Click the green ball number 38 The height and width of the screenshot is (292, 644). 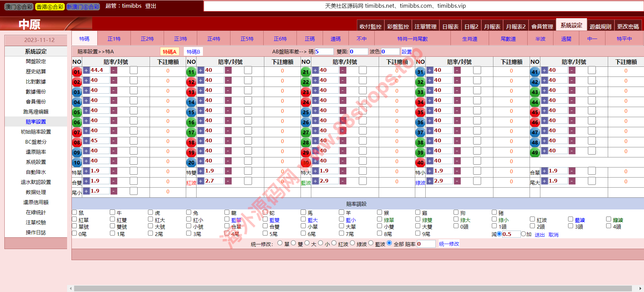(420, 142)
